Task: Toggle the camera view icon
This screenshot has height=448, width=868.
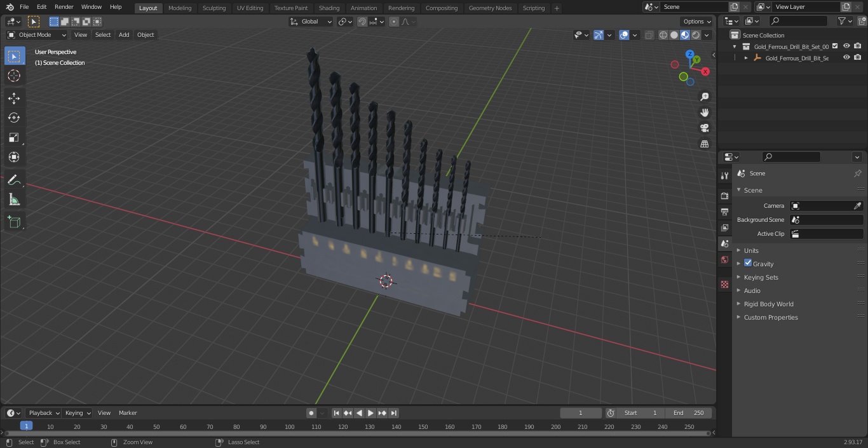Action: click(x=704, y=128)
